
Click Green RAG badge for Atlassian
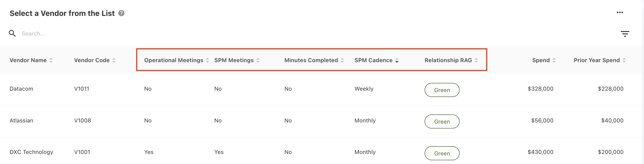click(x=442, y=121)
